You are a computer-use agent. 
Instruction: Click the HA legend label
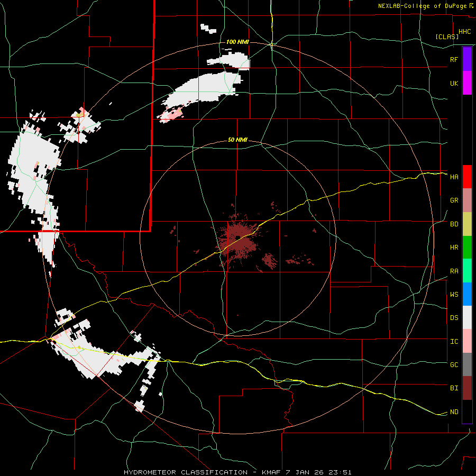tap(454, 177)
